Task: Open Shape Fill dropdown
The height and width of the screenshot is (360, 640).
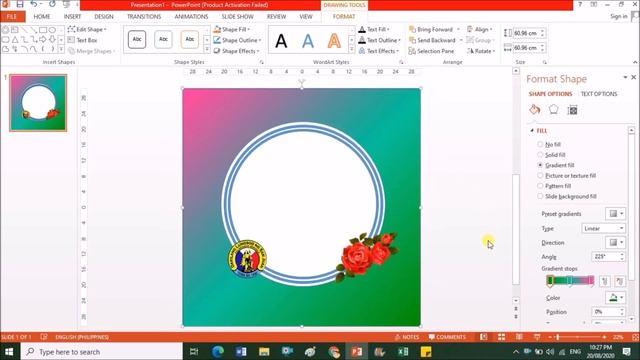Action: tap(231, 29)
